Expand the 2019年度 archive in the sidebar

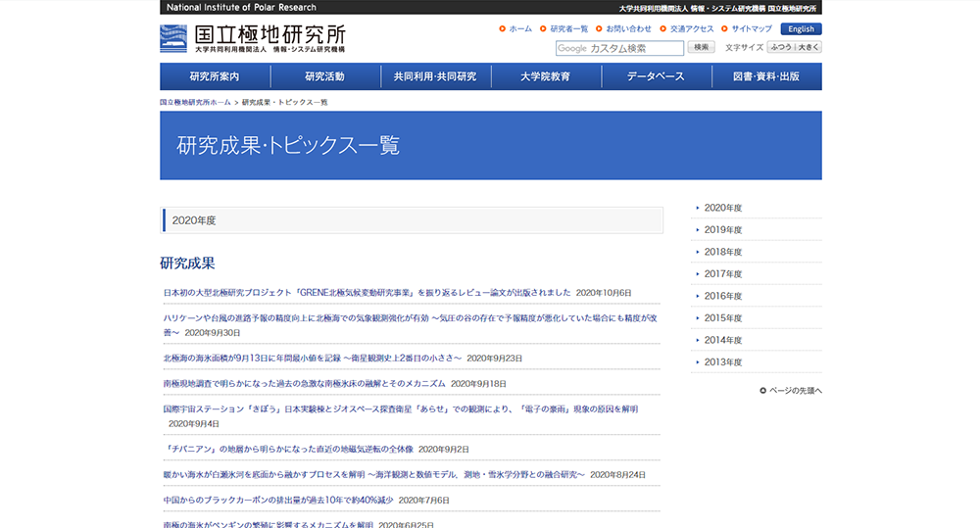click(723, 230)
